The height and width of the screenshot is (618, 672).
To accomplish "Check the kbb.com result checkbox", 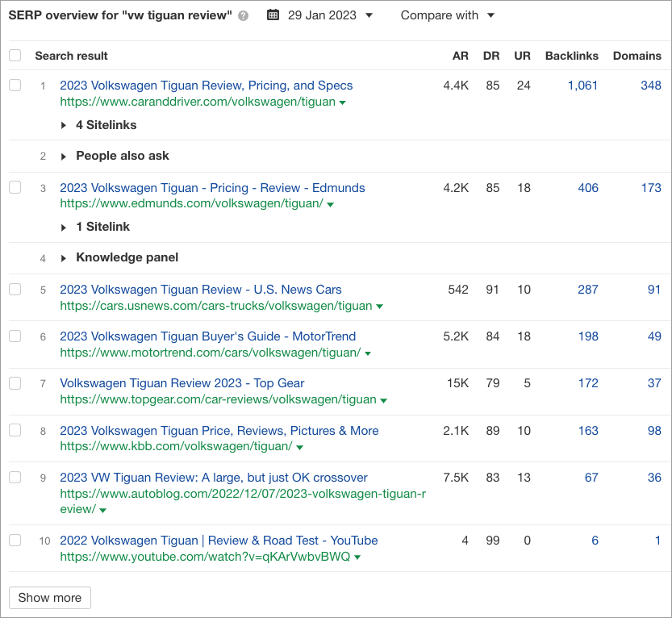I will point(15,430).
